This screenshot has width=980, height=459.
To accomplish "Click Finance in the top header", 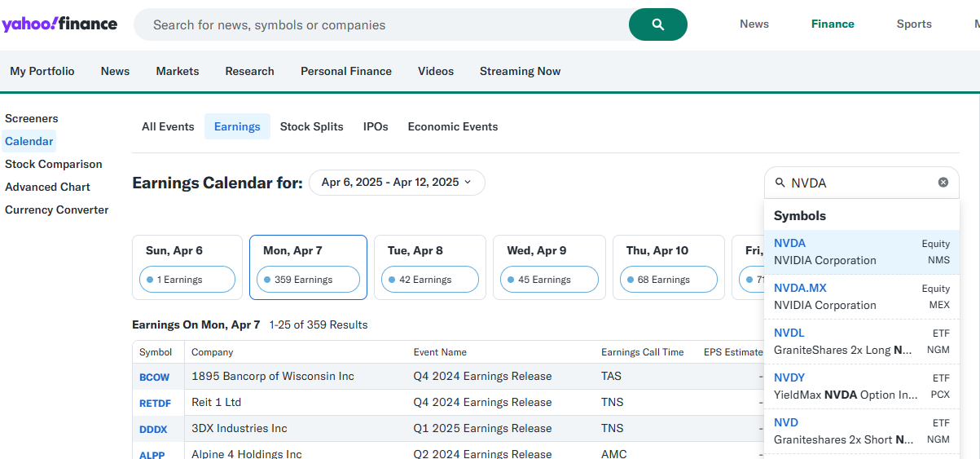I will click(x=833, y=24).
